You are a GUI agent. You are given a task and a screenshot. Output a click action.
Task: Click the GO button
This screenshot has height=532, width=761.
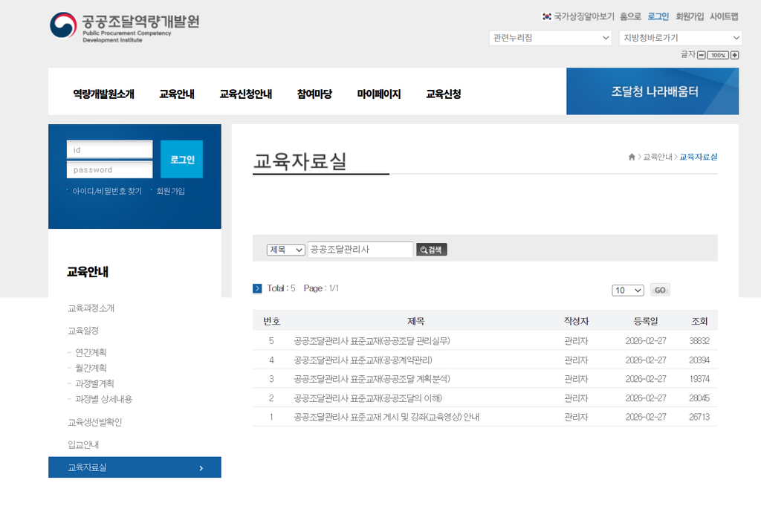pos(660,290)
